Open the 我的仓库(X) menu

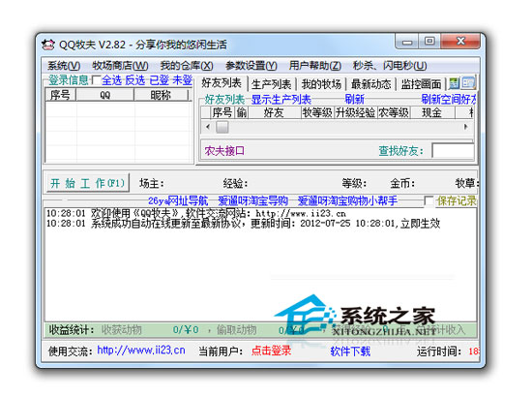coord(187,66)
